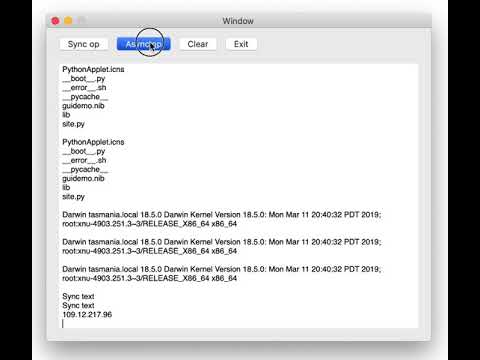Click the first Sync text line
This screenshot has width=480, height=360.
[x=78, y=296]
